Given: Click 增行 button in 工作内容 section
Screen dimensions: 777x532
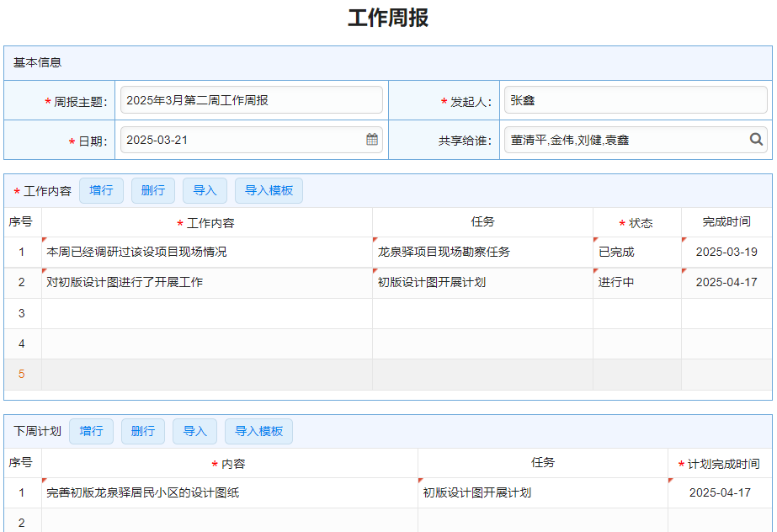Looking at the screenshot, I should point(101,190).
